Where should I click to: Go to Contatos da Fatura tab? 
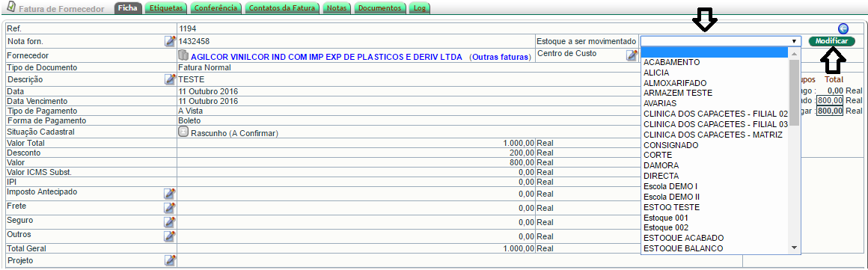click(x=283, y=7)
